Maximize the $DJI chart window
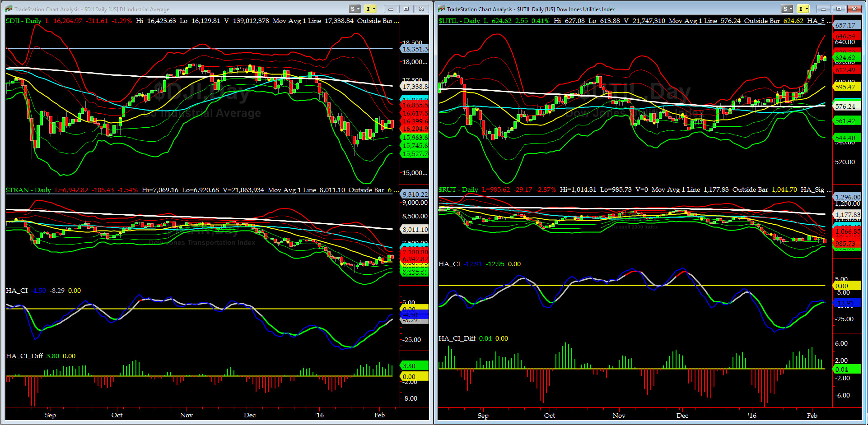 [406, 9]
